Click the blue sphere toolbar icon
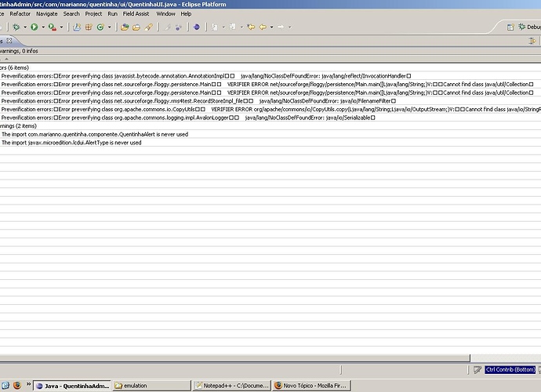Image resolution: width=541 pixels, height=392 pixels. click(197, 27)
